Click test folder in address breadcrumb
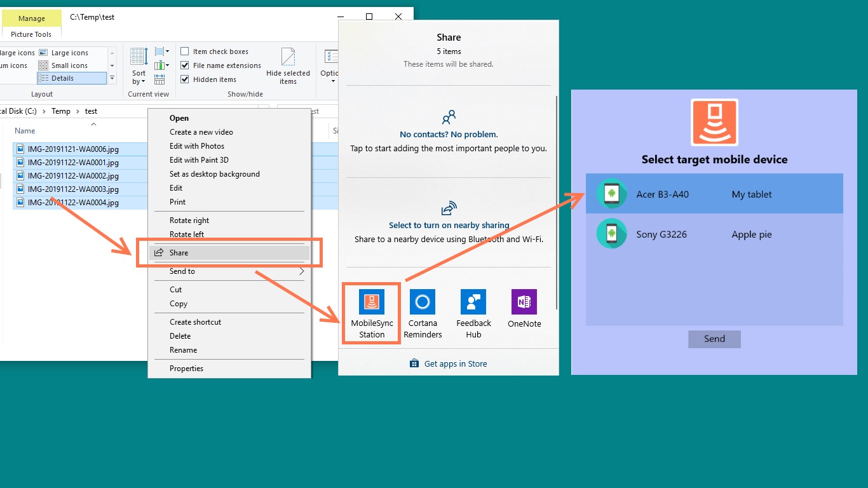Image resolution: width=868 pixels, height=488 pixels. (91, 111)
